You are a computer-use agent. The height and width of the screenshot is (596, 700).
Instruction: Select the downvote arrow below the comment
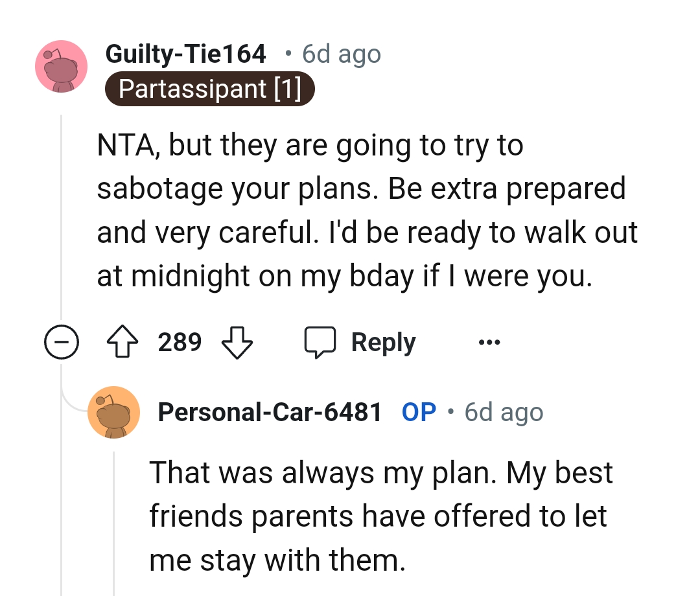coord(237,341)
